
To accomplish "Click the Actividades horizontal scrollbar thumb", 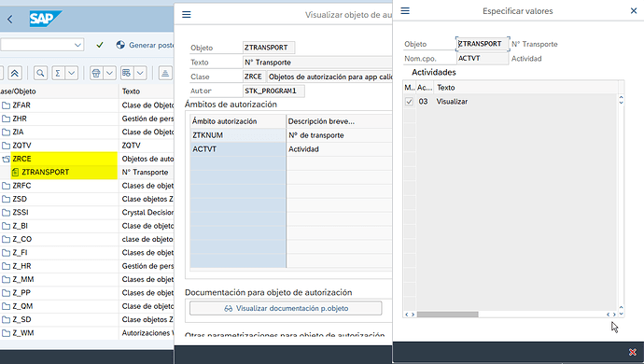I will pyautogui.click(x=448, y=315).
